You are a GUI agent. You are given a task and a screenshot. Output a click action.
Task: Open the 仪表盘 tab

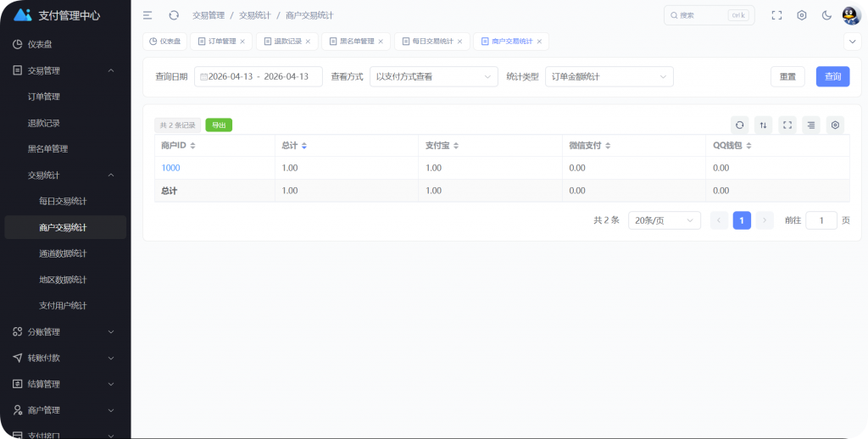pos(165,42)
